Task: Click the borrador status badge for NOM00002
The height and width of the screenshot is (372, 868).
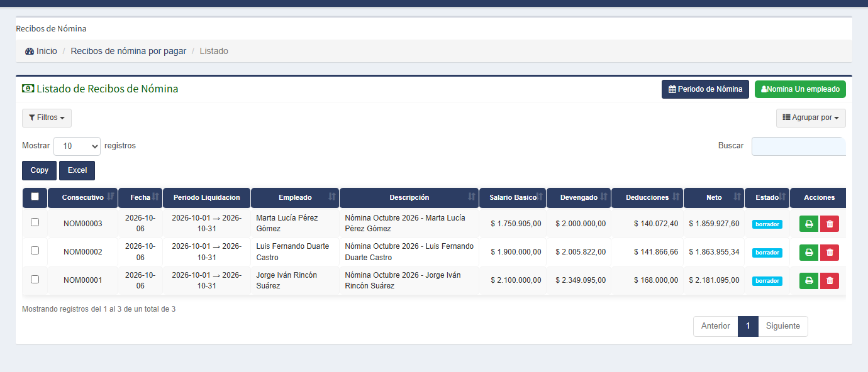Action: pos(767,253)
